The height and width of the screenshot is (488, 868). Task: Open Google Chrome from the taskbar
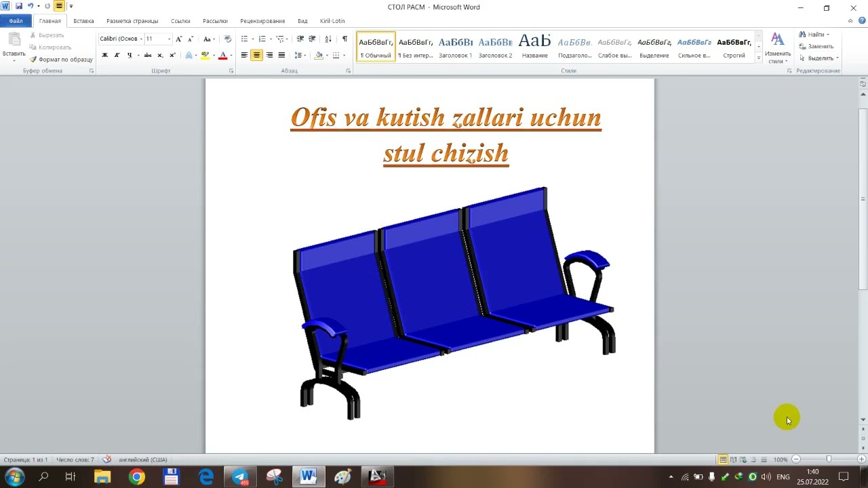(137, 477)
